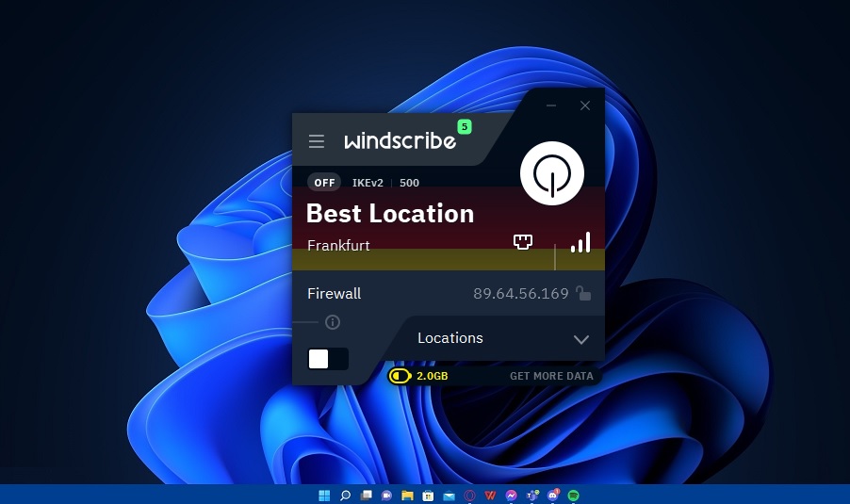Open Microsoft Teams from the taskbar

531,496
